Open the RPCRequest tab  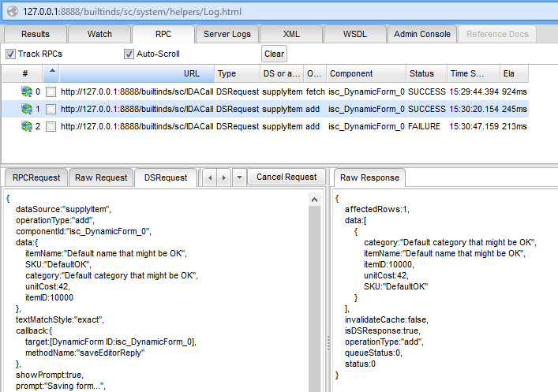click(x=36, y=178)
